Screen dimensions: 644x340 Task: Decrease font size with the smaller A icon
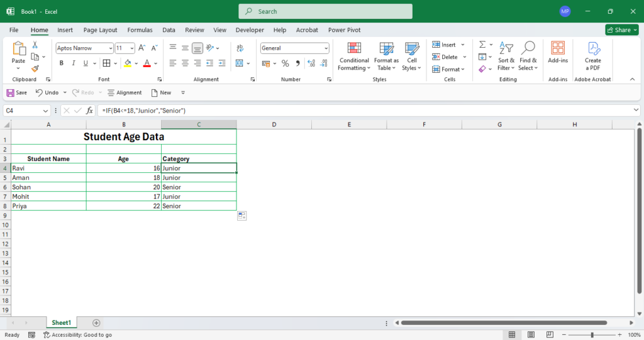tap(155, 48)
